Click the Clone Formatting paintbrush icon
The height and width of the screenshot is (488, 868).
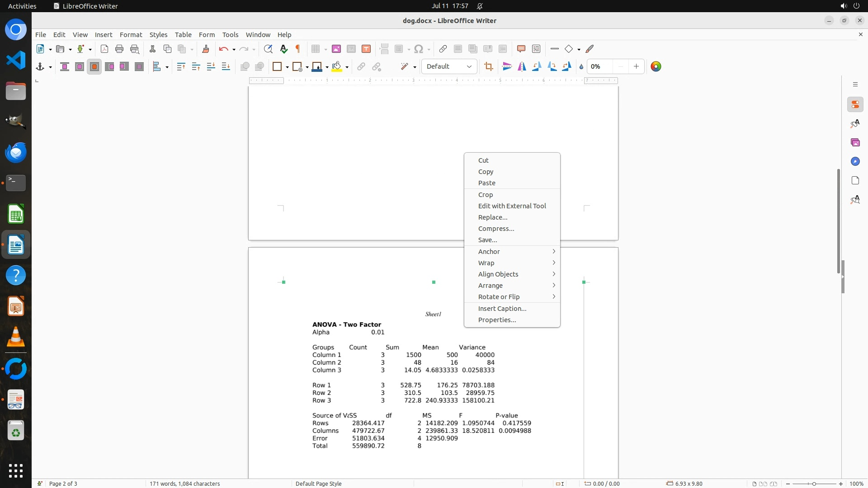205,49
